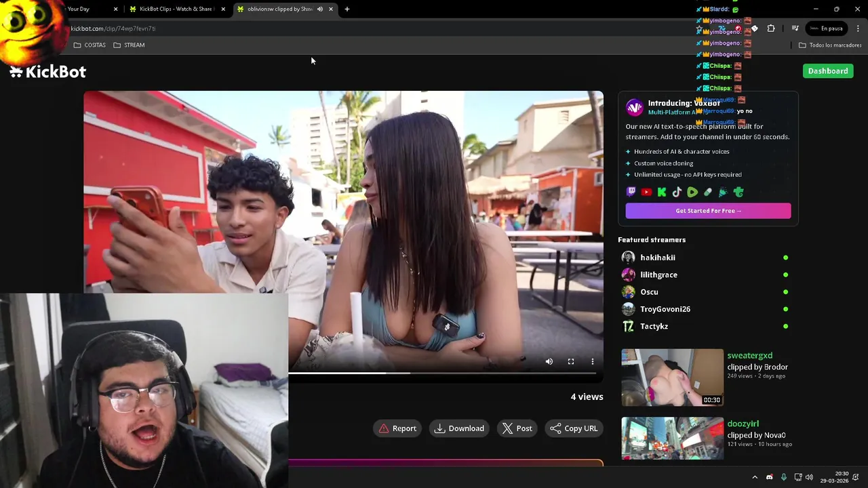The image size is (868, 488).
Task: Copy the clip URL
Action: tap(574, 428)
